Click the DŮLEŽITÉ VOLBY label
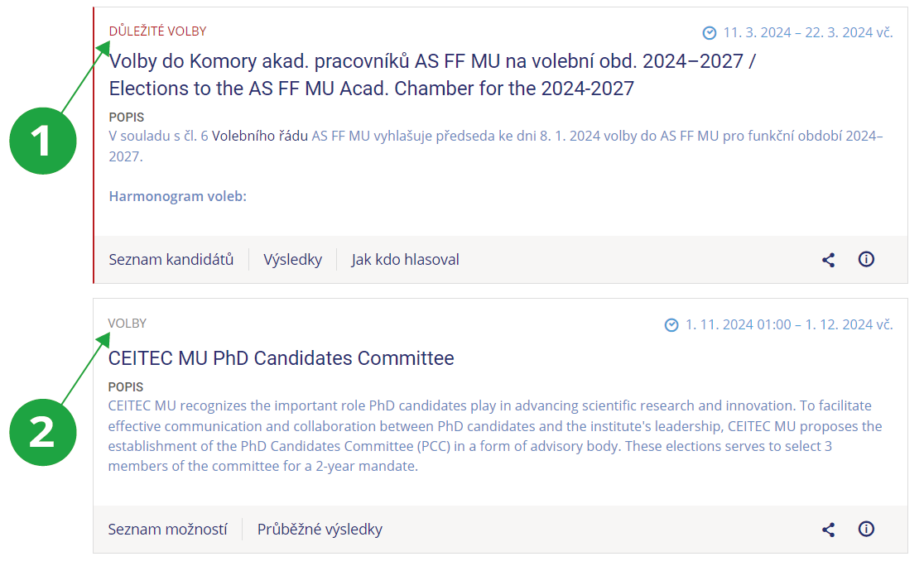924x566 pixels. pyautogui.click(x=157, y=31)
